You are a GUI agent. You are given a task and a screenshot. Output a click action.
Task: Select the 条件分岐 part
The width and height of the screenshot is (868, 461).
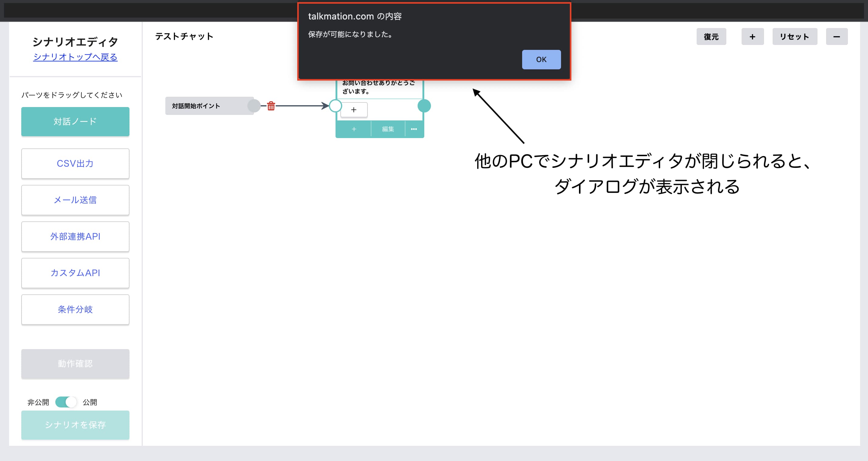click(75, 309)
